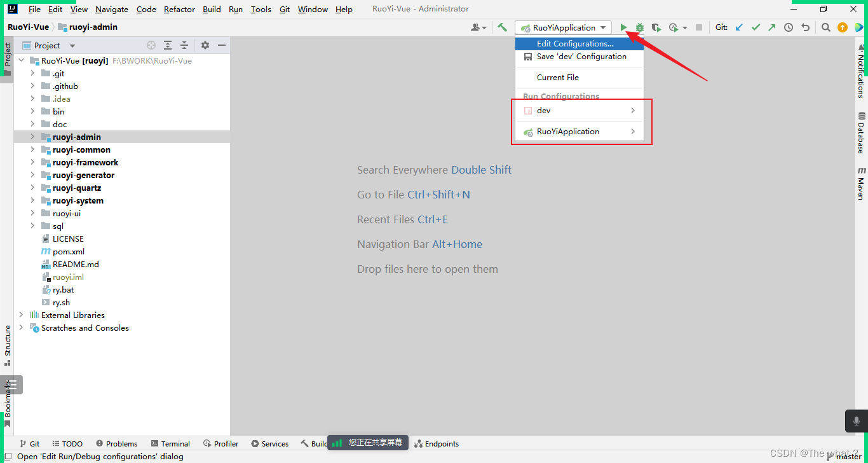
Task: Select Save 'dev' Configuration entry
Action: 580,57
